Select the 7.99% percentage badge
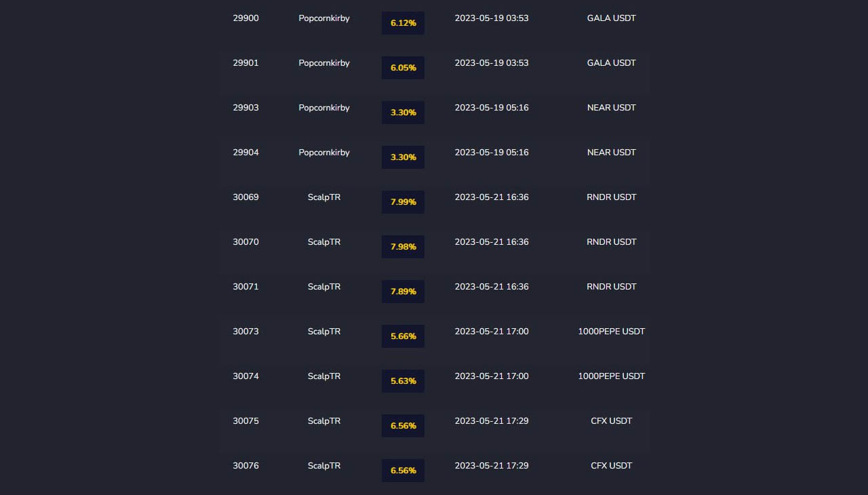The image size is (868, 495). coord(403,202)
